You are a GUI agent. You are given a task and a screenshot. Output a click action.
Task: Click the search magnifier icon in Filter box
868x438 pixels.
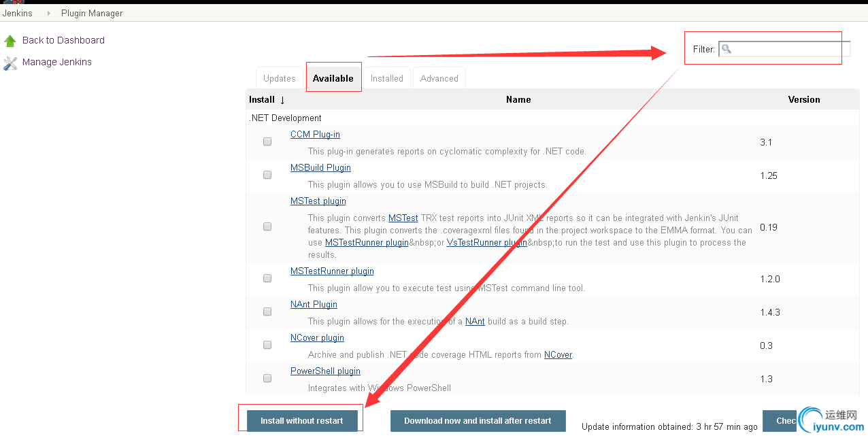pyautogui.click(x=727, y=49)
